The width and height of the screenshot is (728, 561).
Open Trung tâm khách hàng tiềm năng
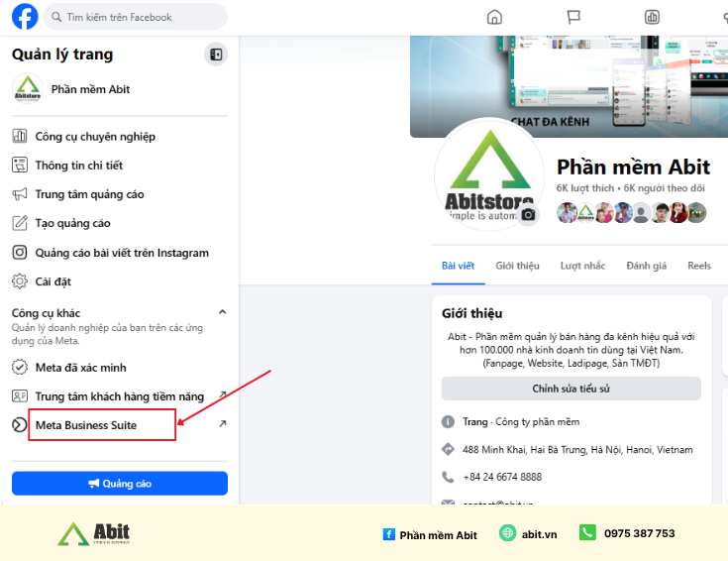(120, 396)
